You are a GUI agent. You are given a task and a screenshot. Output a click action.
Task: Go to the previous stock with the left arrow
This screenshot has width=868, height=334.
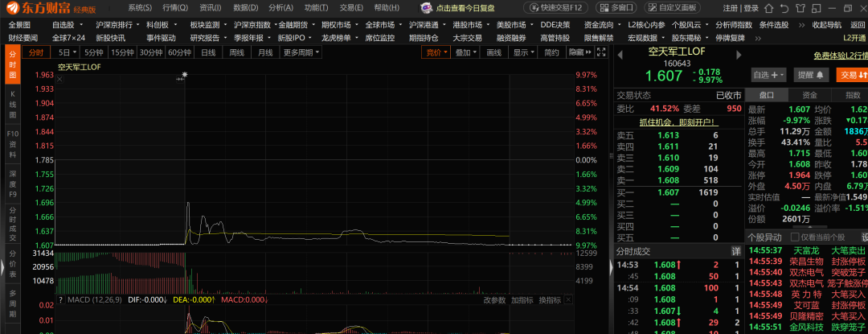tap(620, 55)
